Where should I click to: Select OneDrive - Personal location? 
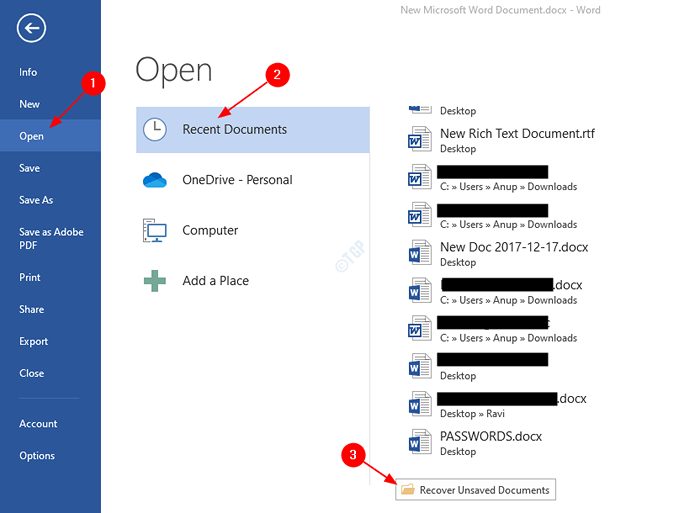[253, 180]
